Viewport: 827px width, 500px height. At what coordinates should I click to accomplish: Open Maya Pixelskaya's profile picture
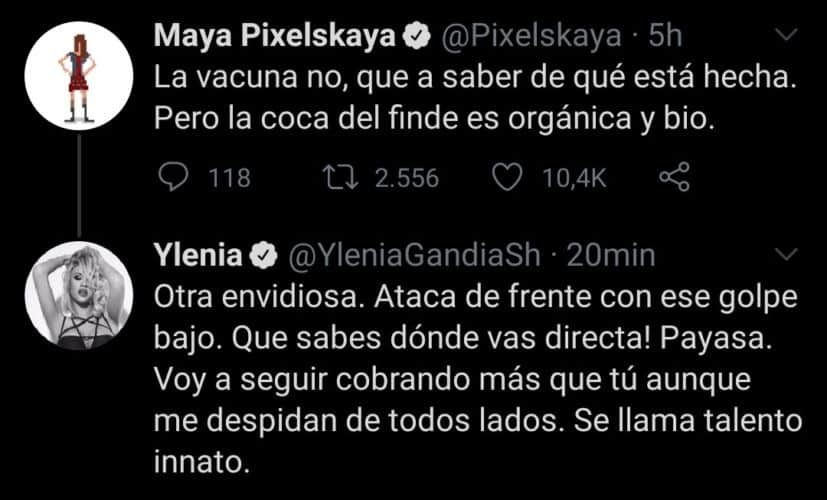(x=79, y=75)
